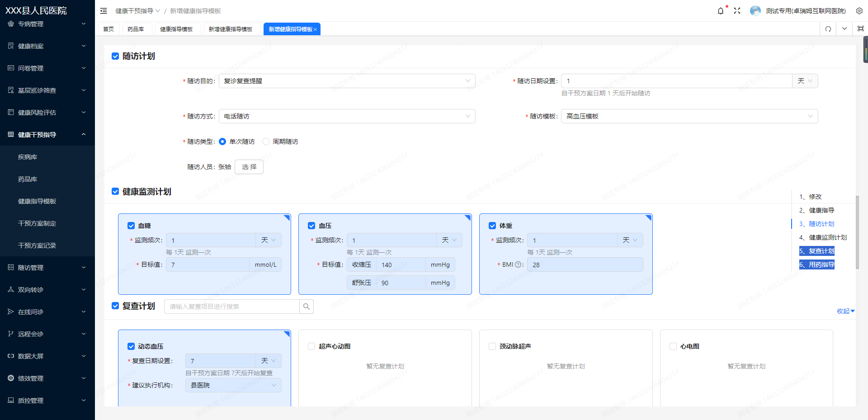The height and width of the screenshot is (420, 868).
Task: Uncheck the 随访计划 checkbox
Action: point(115,56)
